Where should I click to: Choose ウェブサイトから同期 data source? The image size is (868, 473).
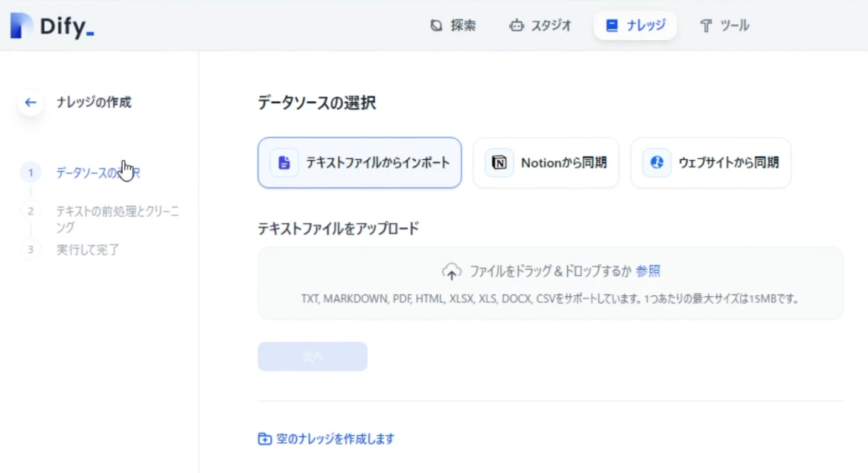(x=711, y=163)
